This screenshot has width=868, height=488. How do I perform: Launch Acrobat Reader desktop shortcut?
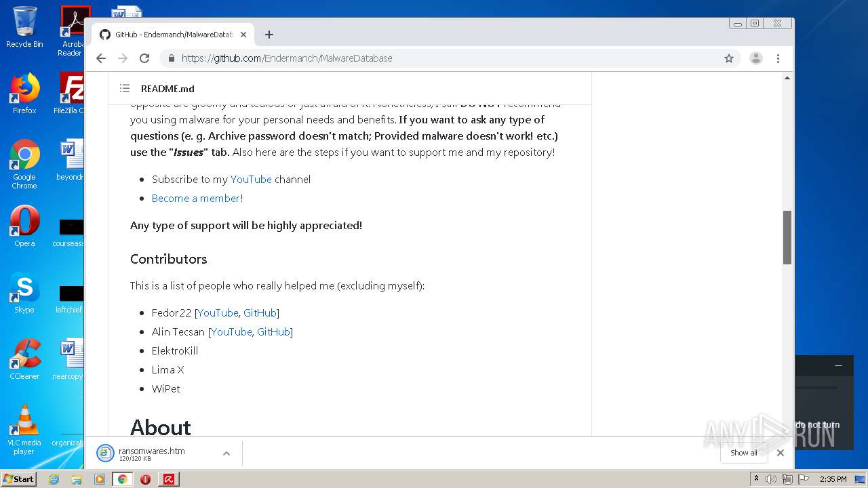pyautogui.click(x=71, y=31)
